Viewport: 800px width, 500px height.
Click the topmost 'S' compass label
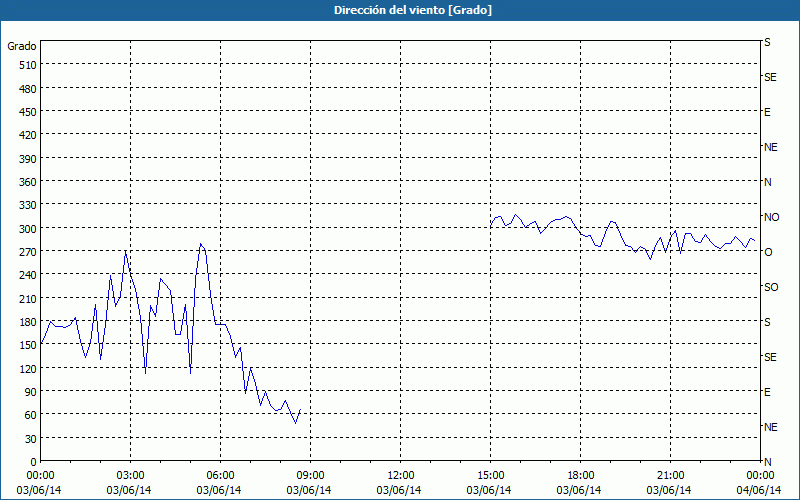[767, 42]
